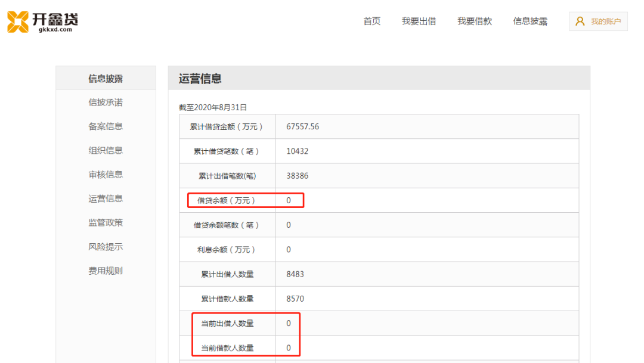644x363 pixels.
Task: Open 我要出借 navigation item
Action: (419, 21)
